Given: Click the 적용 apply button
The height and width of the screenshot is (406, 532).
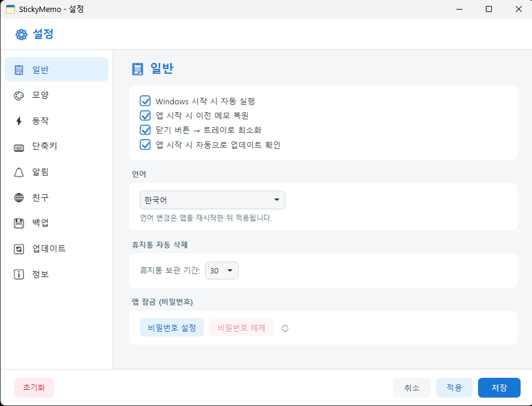Looking at the screenshot, I should (454, 388).
